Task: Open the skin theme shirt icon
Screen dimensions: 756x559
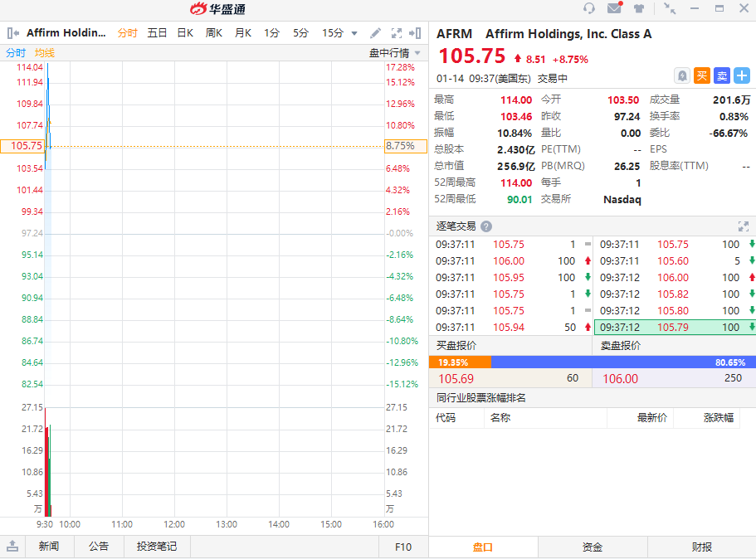Action: tap(639, 8)
